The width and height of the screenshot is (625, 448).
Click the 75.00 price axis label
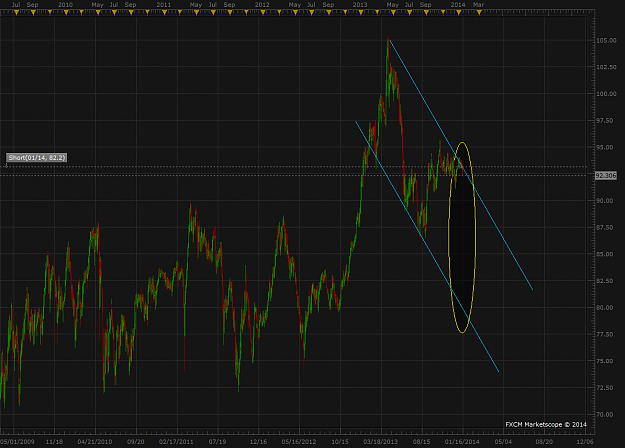click(x=605, y=361)
